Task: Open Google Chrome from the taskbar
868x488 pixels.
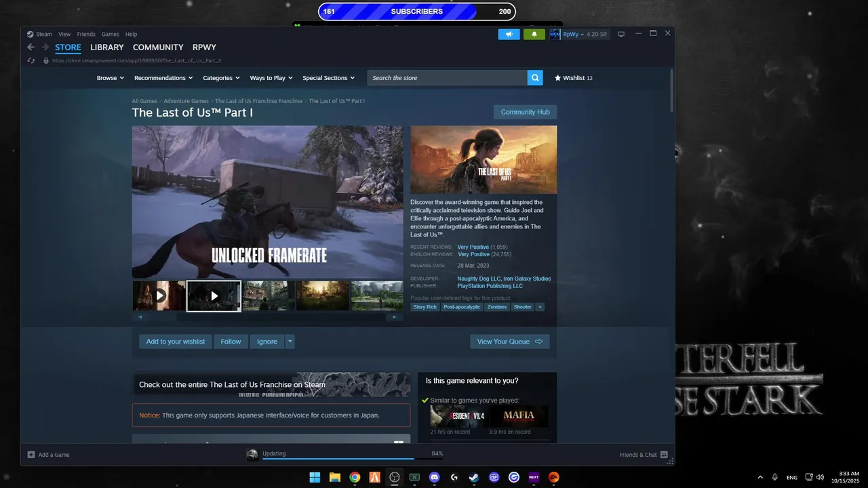Action: pos(355,477)
